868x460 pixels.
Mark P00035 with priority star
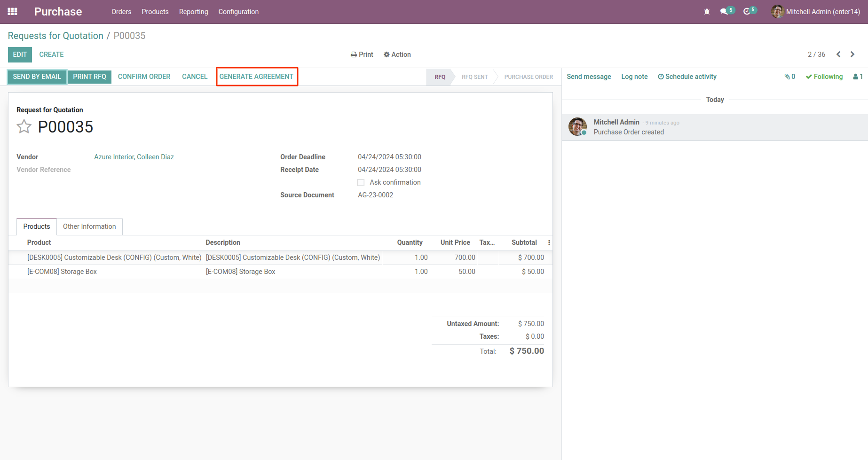tap(24, 127)
